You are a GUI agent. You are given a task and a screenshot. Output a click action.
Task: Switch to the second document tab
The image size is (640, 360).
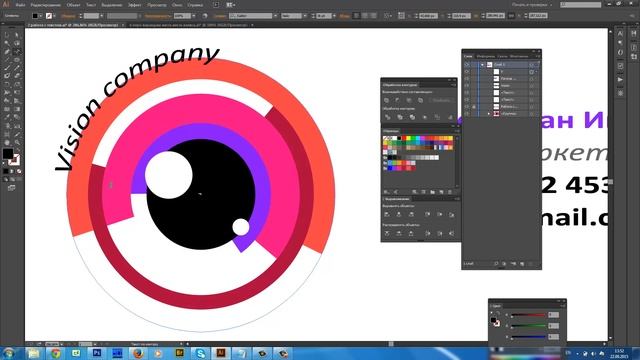pos(190,25)
